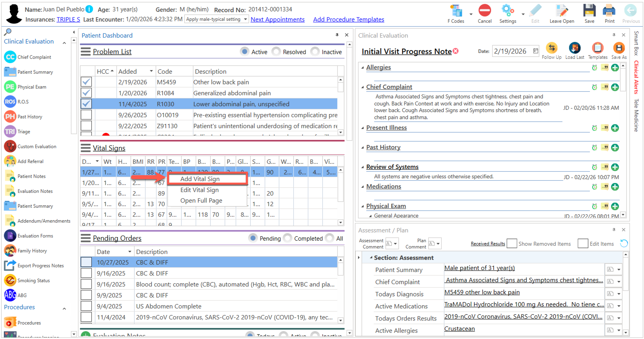Screen dimensions: 644x339
Task: Click Next Appointments link
Action: 277,19
